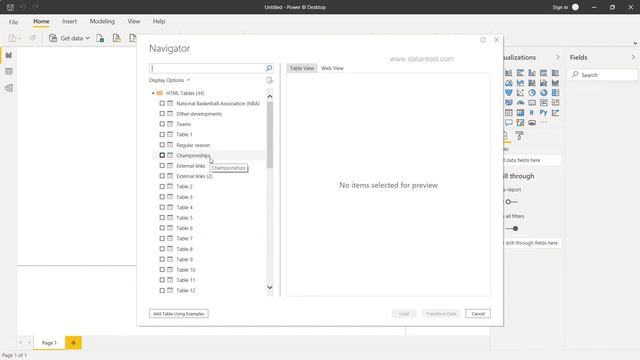Select the gauge visual
The height and width of the screenshot is (360, 640).
520,102
